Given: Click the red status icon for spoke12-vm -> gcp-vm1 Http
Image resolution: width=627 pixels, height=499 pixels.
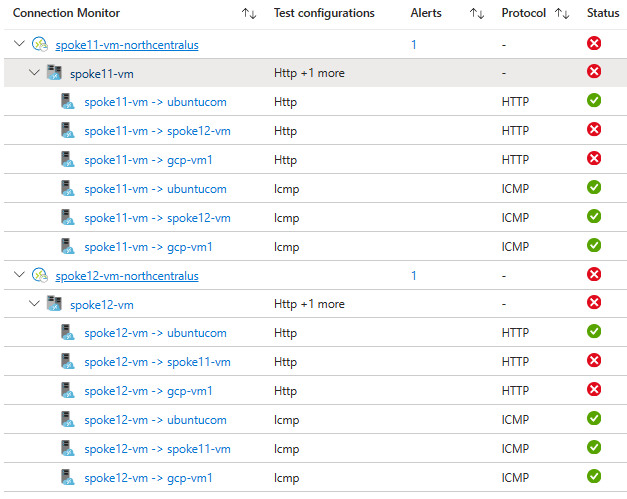Looking at the screenshot, I should pyautogui.click(x=594, y=391).
